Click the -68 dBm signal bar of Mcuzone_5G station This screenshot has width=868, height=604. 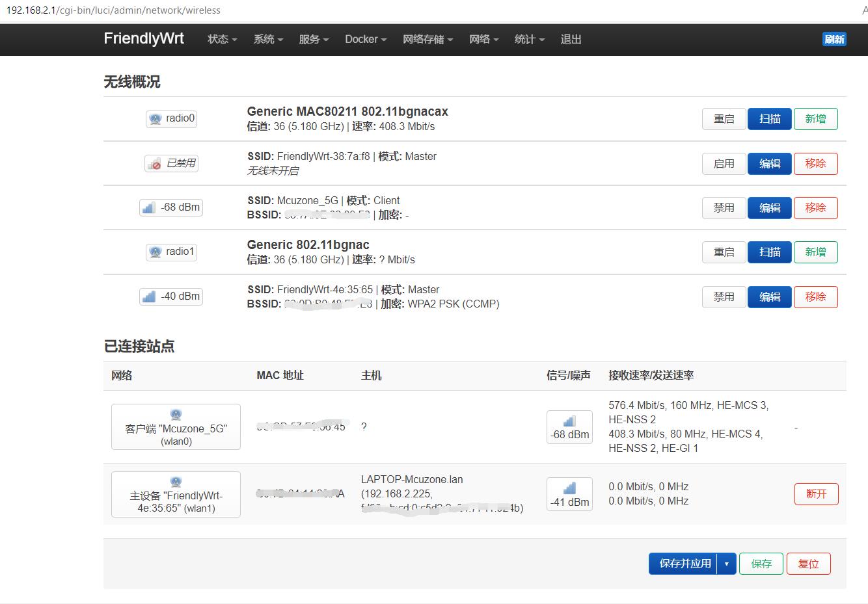pos(569,427)
